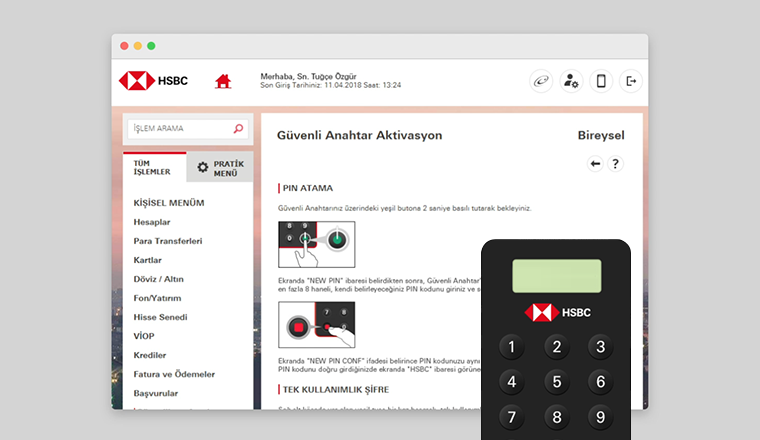Viewport: 760px width, 440px height.
Task: Click the Secure Key green display screen
Action: [556, 276]
